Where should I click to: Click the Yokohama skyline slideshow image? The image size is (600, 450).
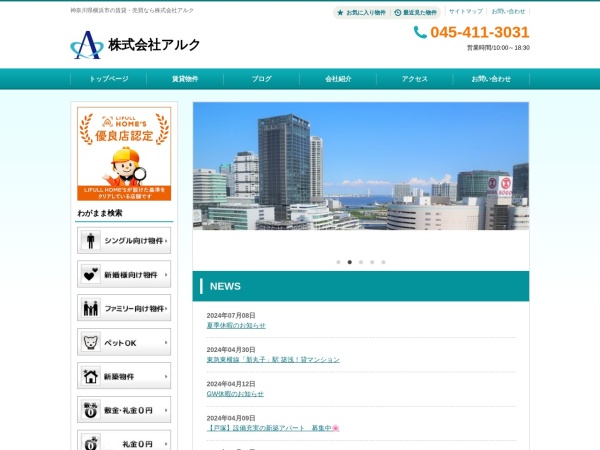pyautogui.click(x=361, y=166)
